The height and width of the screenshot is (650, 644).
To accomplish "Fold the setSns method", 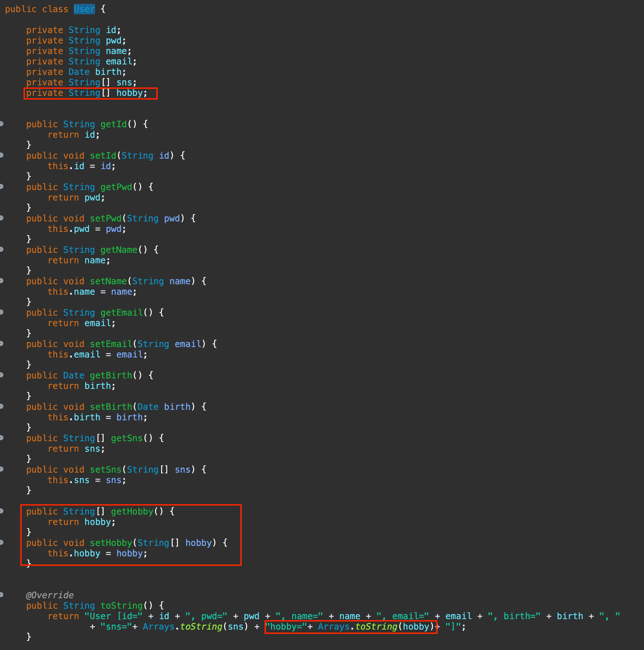I will pyautogui.click(x=2, y=469).
